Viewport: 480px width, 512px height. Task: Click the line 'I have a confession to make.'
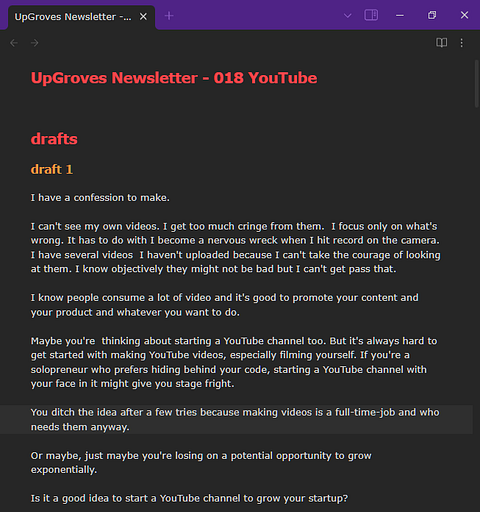pyautogui.click(x=100, y=198)
